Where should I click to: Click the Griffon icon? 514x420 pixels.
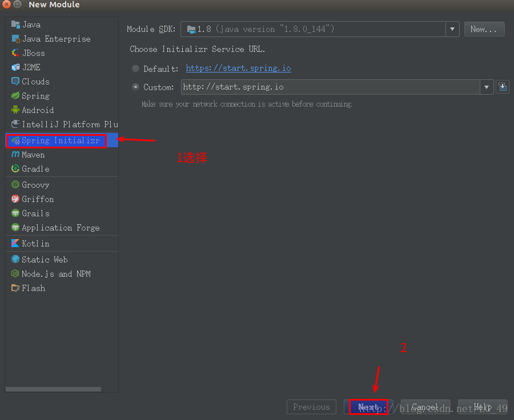coord(15,199)
